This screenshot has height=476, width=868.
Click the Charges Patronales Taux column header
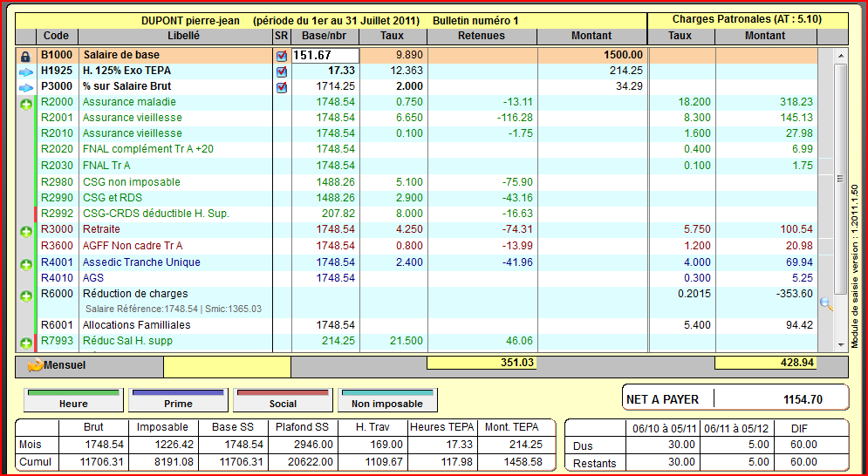pyautogui.click(x=680, y=36)
